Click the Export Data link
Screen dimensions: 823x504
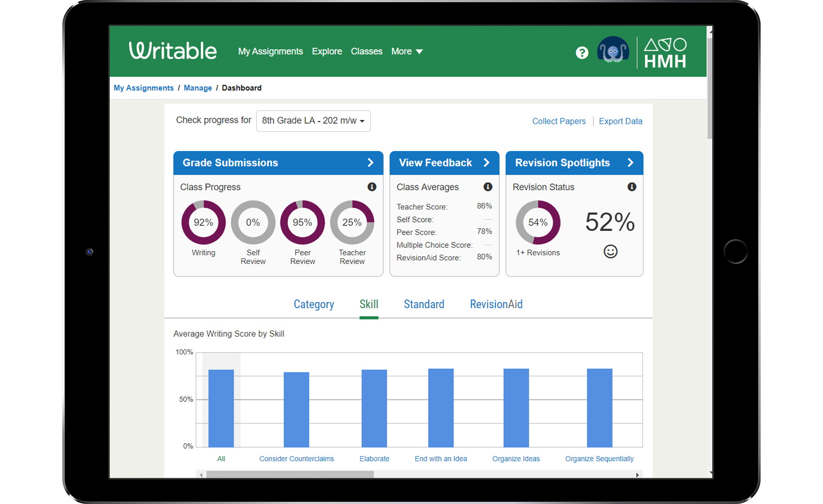[x=620, y=121]
